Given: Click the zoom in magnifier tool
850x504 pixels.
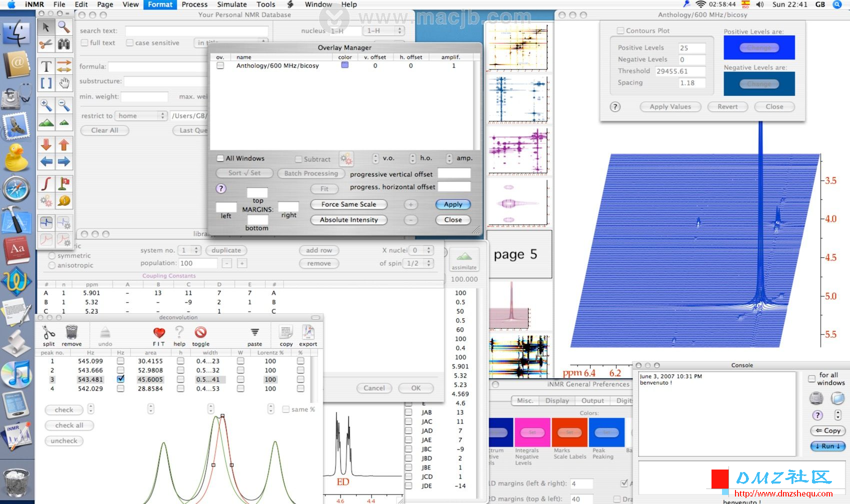Looking at the screenshot, I should click(x=46, y=105).
